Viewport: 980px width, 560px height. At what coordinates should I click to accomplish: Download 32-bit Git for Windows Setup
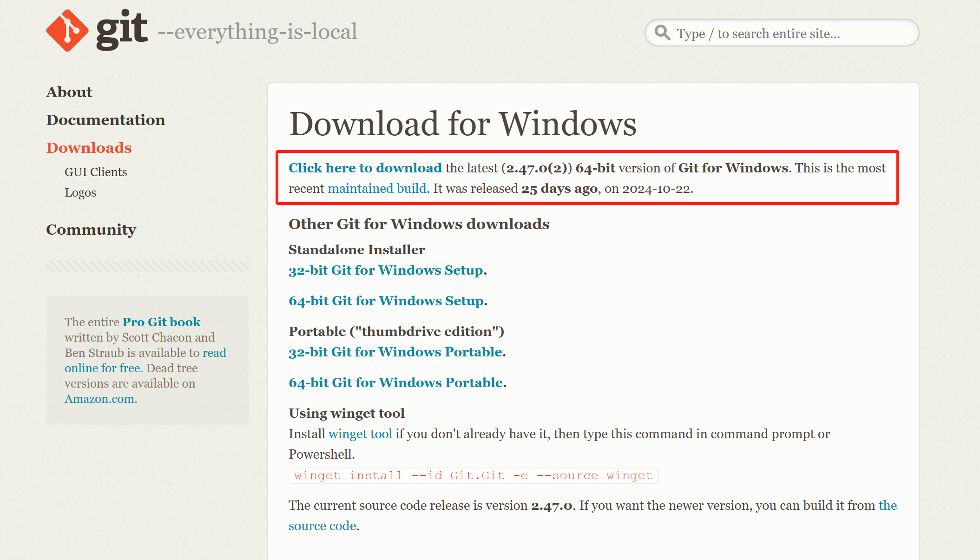386,270
